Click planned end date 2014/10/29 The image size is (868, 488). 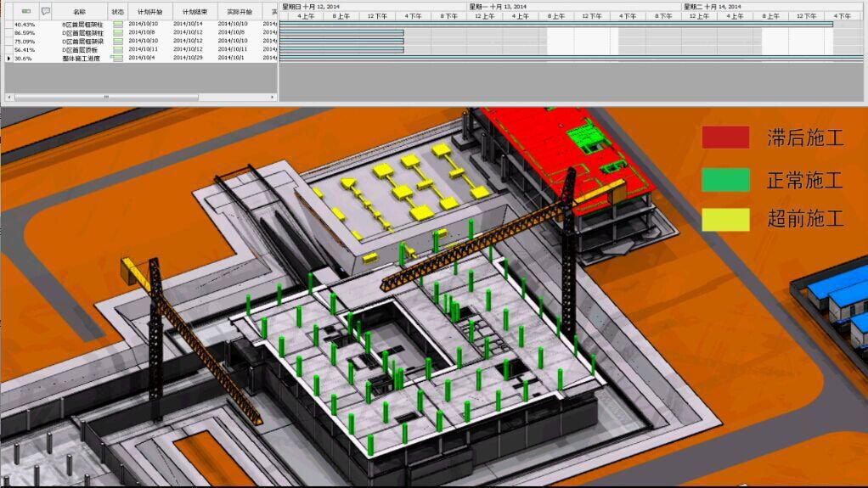tap(188, 58)
